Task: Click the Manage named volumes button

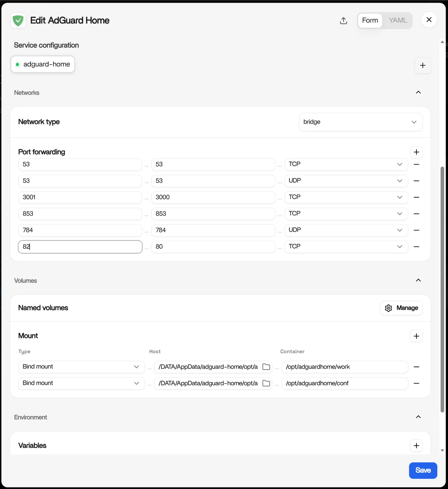Action: (x=401, y=308)
